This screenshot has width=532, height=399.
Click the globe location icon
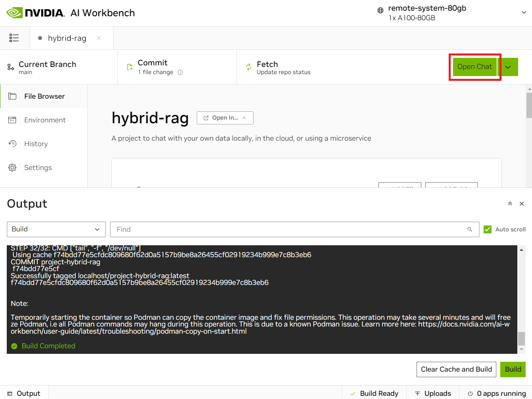coord(380,10)
